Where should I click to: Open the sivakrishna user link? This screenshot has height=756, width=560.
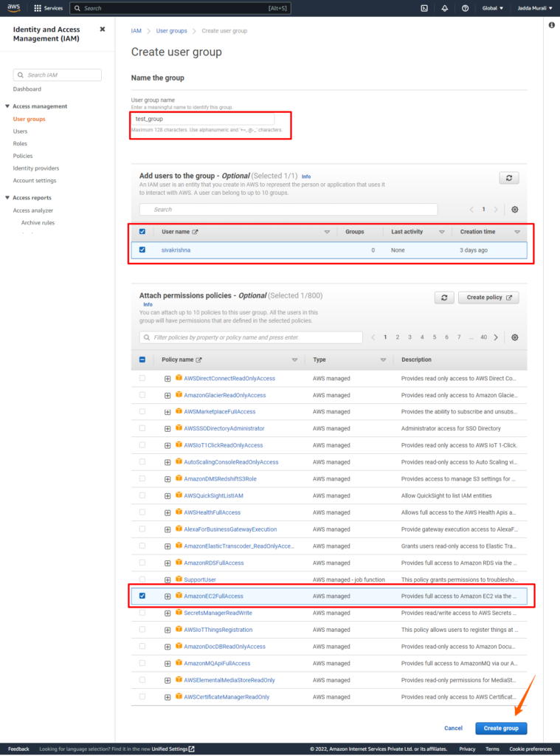pyautogui.click(x=176, y=250)
